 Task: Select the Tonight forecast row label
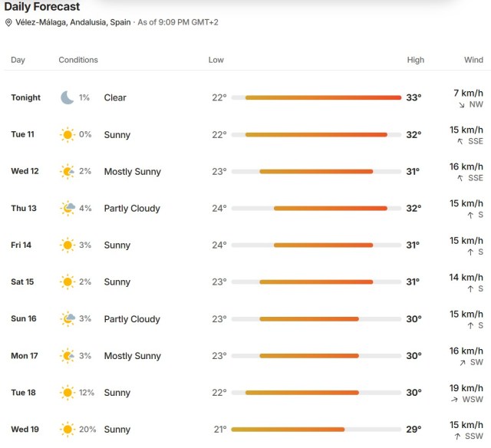click(25, 97)
